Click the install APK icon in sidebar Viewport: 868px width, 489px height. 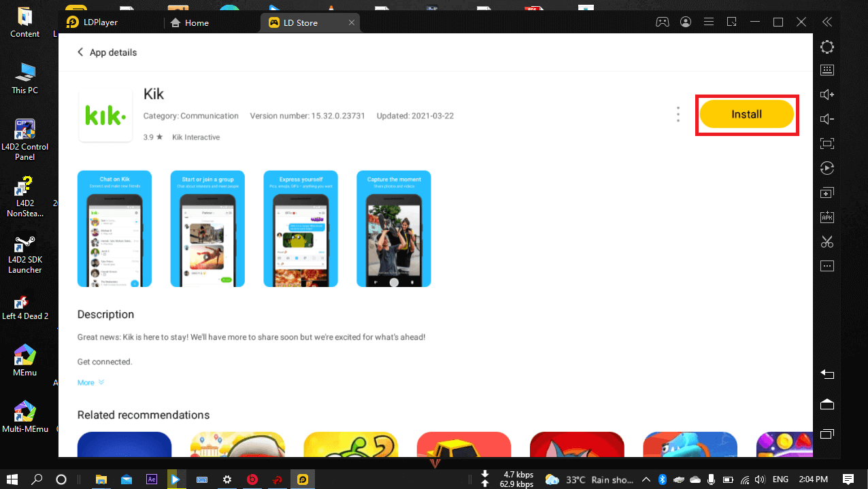click(827, 217)
